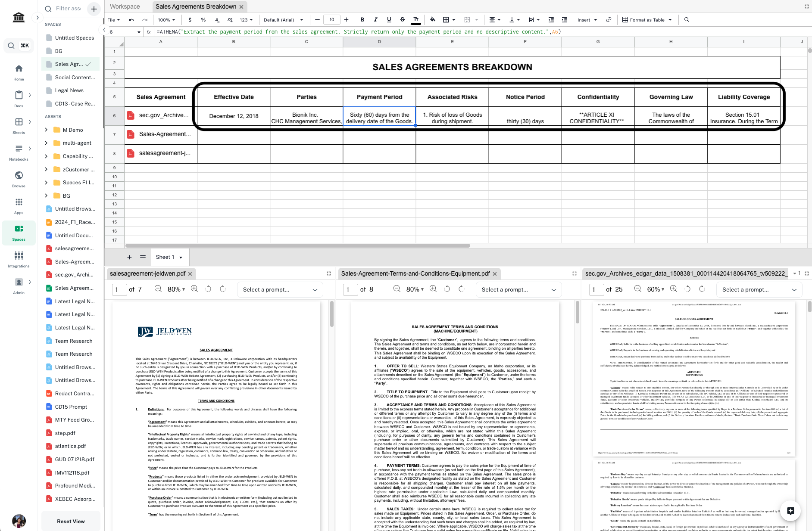Open Apps in the sidebar

coord(19,206)
